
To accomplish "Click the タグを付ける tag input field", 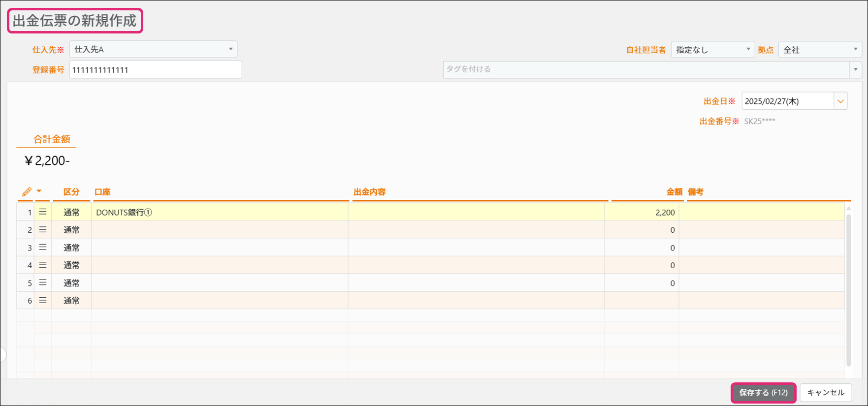I will pos(645,69).
